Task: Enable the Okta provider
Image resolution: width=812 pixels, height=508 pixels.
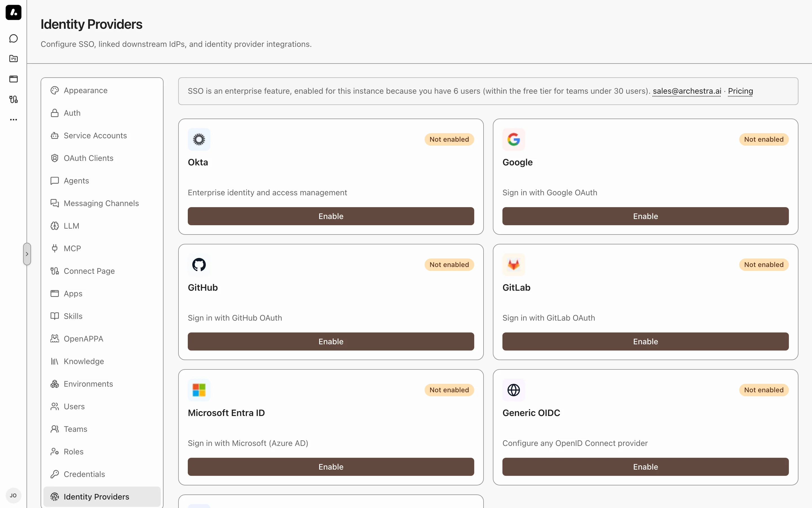Action: click(x=331, y=216)
